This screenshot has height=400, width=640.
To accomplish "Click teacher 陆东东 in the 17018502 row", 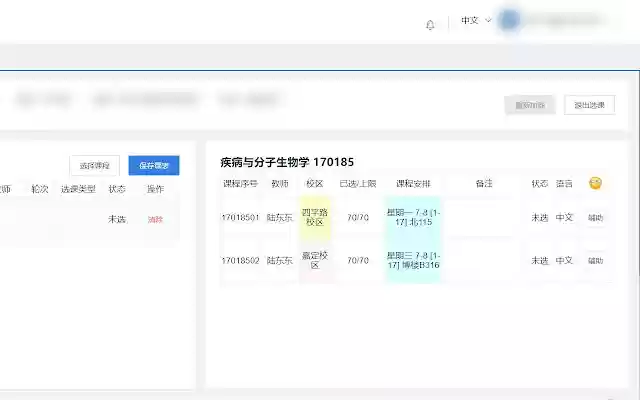I will pos(280,260).
